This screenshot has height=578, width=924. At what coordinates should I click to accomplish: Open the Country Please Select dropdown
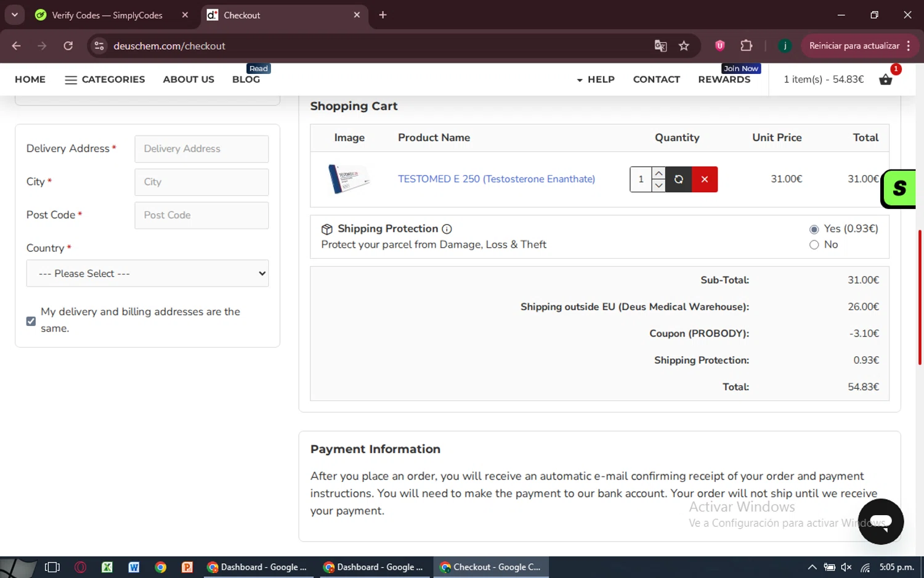[x=147, y=274]
